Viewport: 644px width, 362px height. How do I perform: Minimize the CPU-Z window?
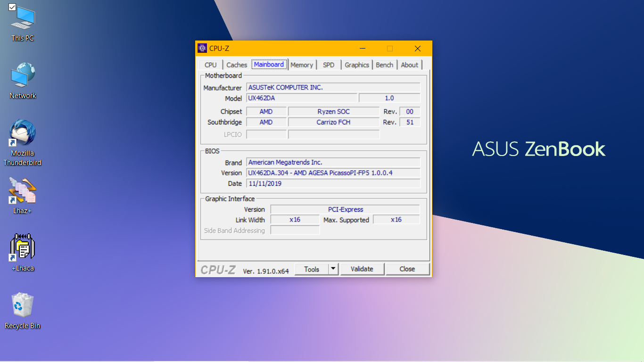(363, 49)
